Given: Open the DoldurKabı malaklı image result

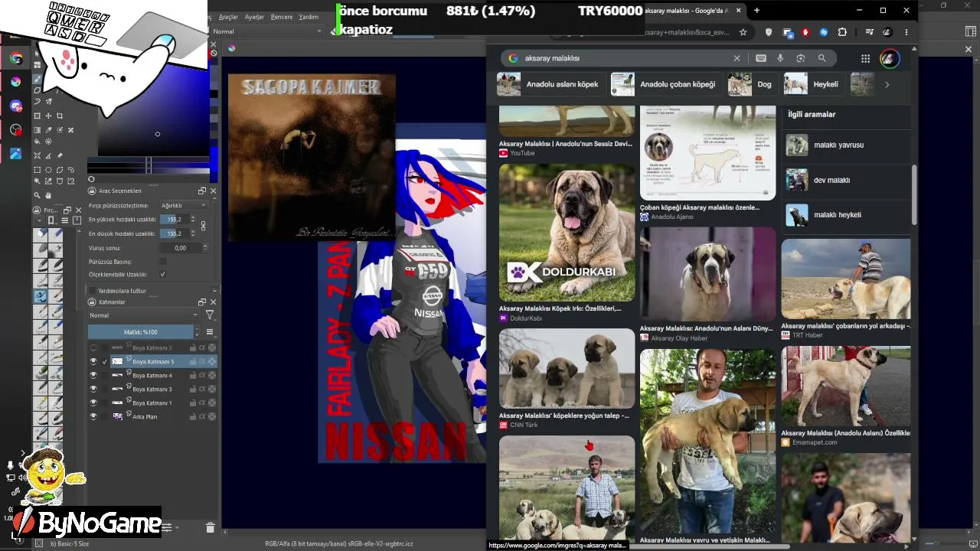Looking at the screenshot, I should [567, 233].
